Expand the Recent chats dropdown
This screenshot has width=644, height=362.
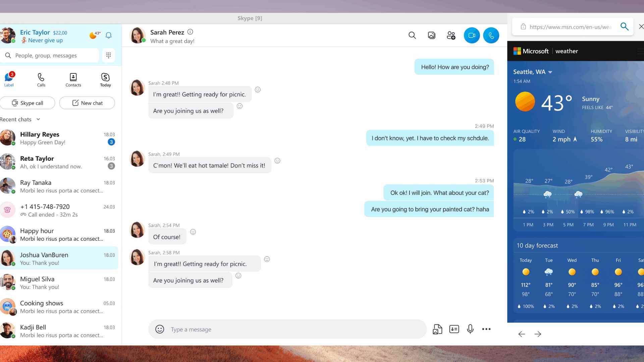pyautogui.click(x=39, y=119)
